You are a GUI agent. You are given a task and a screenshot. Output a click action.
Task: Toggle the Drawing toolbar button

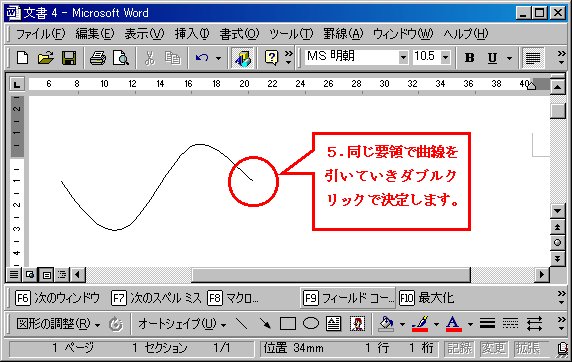pyautogui.click(x=243, y=58)
